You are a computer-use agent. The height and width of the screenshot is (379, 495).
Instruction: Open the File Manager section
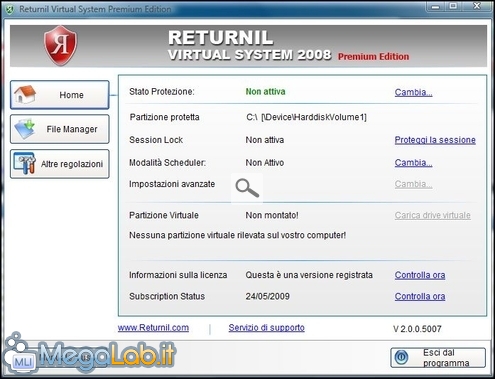(x=60, y=129)
